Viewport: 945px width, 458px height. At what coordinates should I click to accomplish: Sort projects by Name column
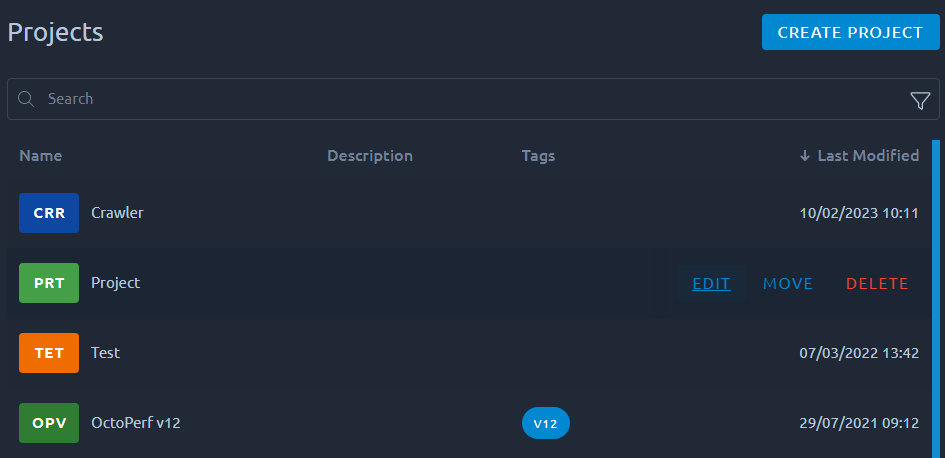click(40, 156)
